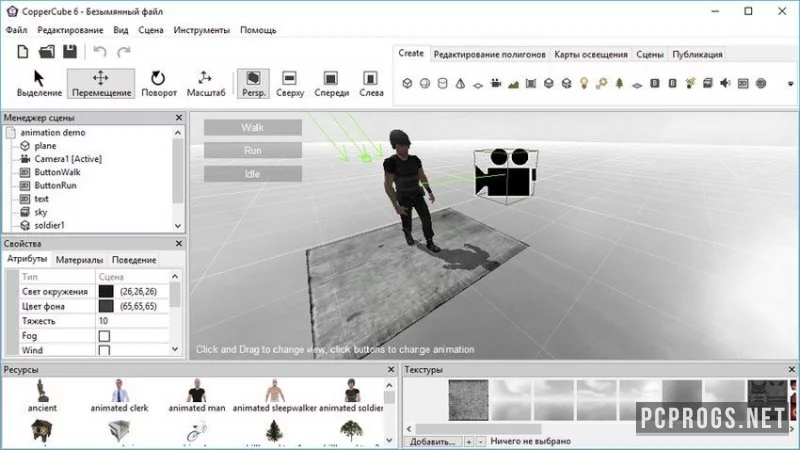Viewport: 800px width, 450px height.
Task: Open the Инструменты menu
Action: [x=202, y=30]
